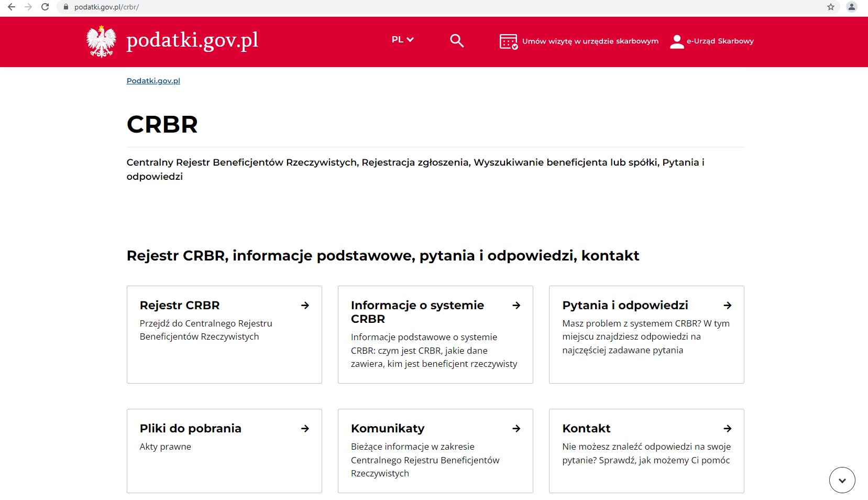This screenshot has height=500, width=868.
Task: Click the e-Urząd Skarbowy user icon
Action: pos(677,41)
